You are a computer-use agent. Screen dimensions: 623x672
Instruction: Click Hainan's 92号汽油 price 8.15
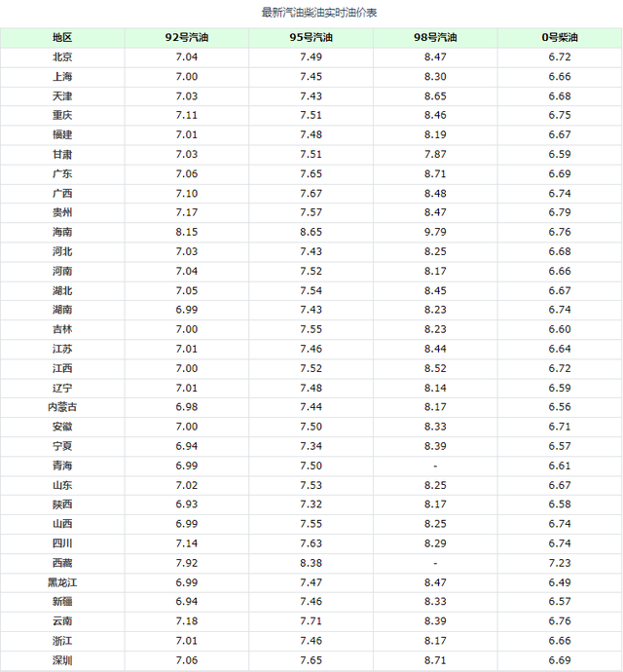[x=187, y=232]
